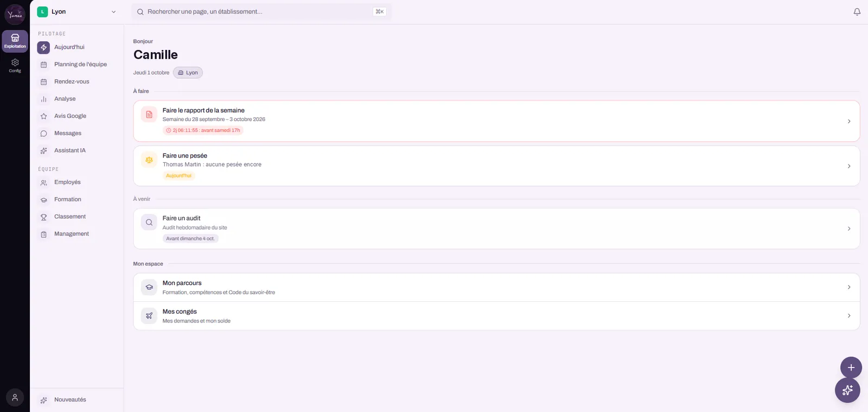
Task: Open Assistant IA in sidebar
Action: pyautogui.click(x=77, y=151)
